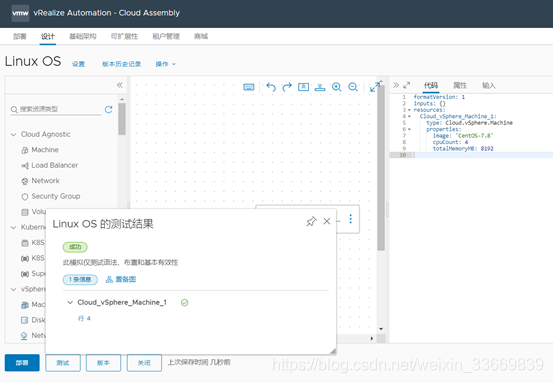553x383 pixels.
Task: Click the image: 'CentOS-7.8' code line
Action: click(x=463, y=136)
